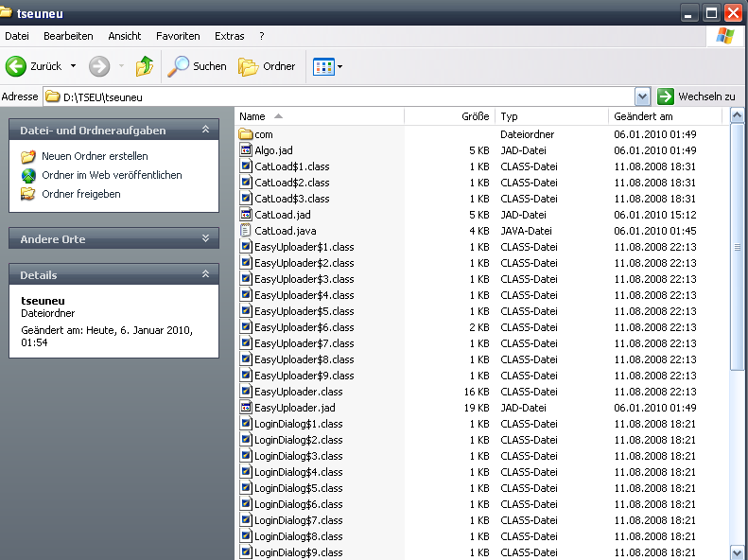Click the folder icon in address bar
The height and width of the screenshot is (560, 748).
52,96
